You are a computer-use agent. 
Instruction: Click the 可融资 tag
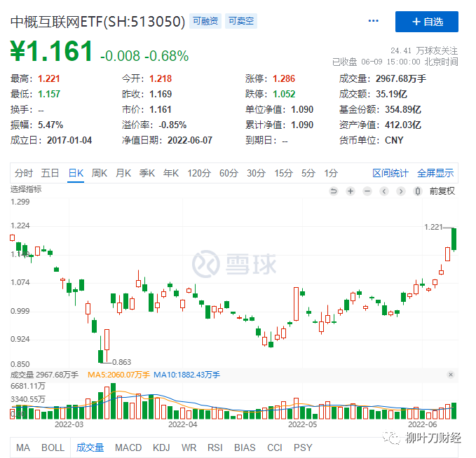pos(205,21)
